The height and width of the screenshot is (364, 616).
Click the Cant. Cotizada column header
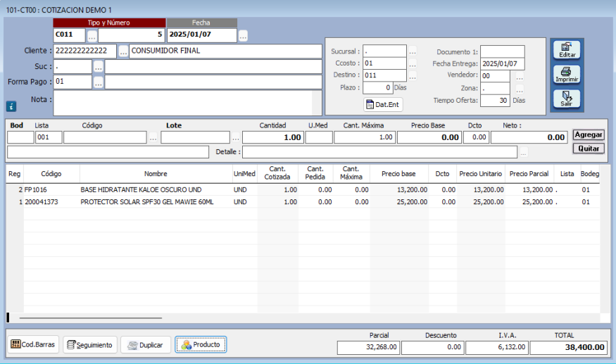tap(277, 173)
